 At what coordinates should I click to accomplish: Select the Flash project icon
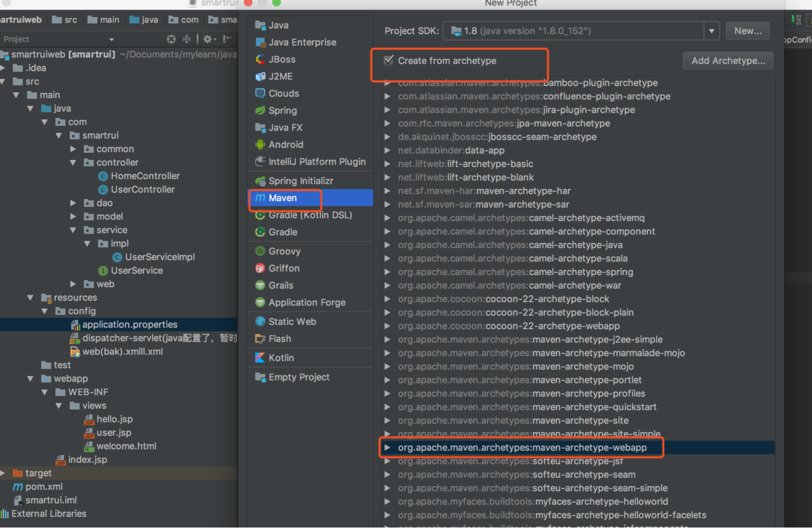[x=260, y=338]
